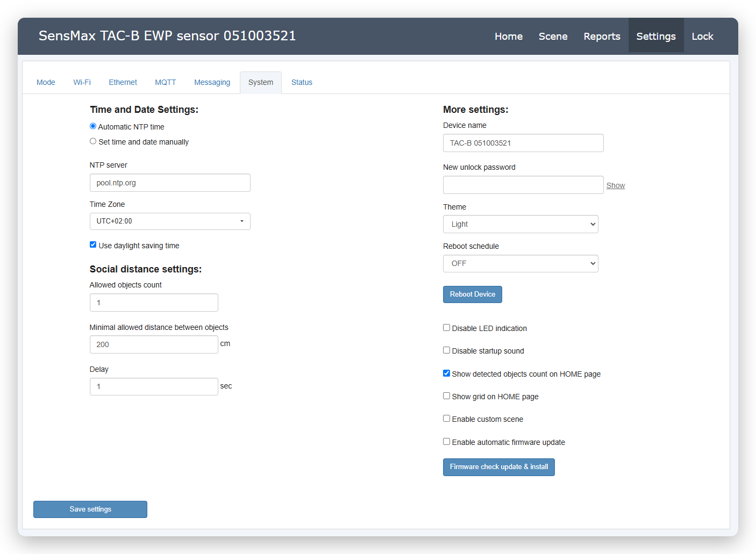Image resolution: width=756 pixels, height=554 pixels.
Task: Click the Save settings button
Action: click(90, 509)
